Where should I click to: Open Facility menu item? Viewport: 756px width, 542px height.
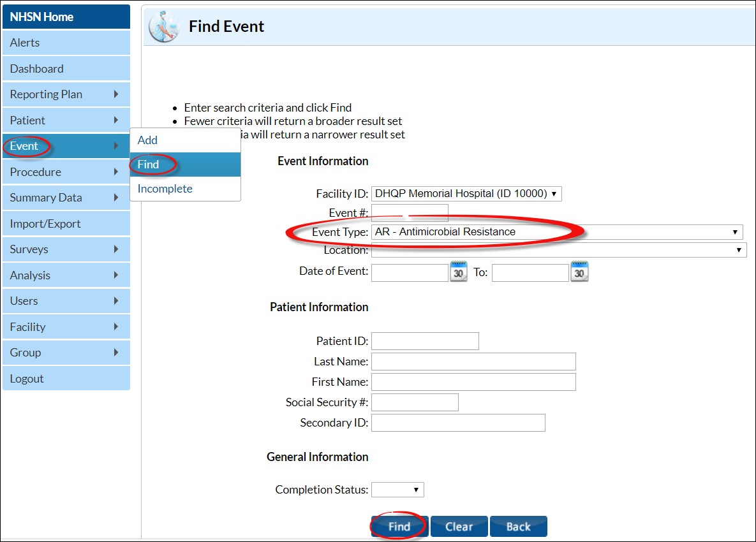click(x=66, y=326)
